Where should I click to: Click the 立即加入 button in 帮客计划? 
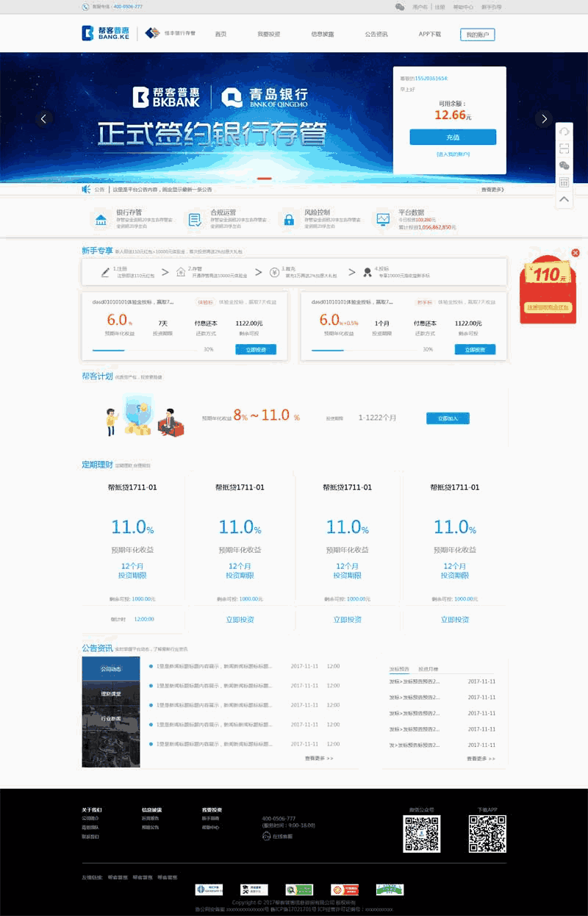click(448, 418)
